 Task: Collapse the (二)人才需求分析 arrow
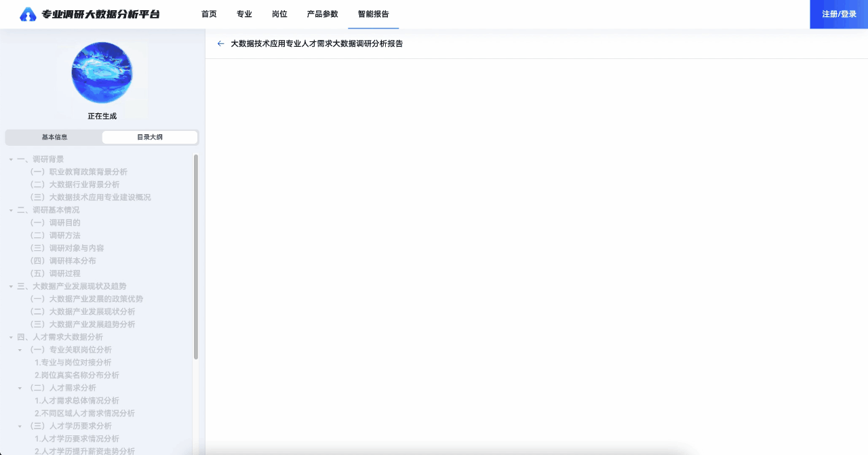coord(20,389)
